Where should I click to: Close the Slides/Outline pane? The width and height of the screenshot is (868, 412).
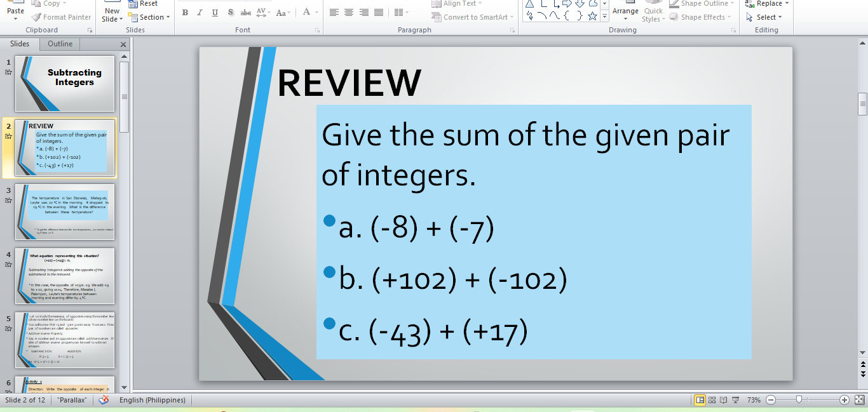coord(123,44)
